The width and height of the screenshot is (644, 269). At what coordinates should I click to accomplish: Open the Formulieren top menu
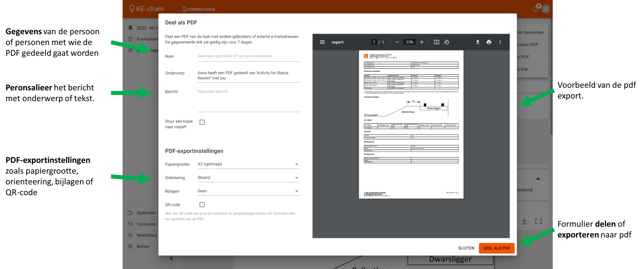click(x=199, y=9)
